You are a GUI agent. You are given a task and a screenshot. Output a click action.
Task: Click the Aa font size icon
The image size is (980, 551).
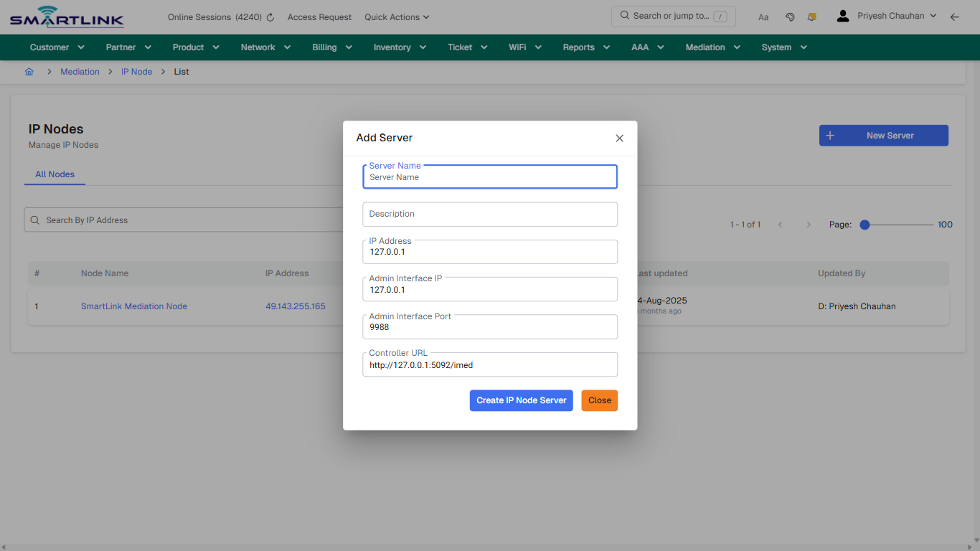763,17
